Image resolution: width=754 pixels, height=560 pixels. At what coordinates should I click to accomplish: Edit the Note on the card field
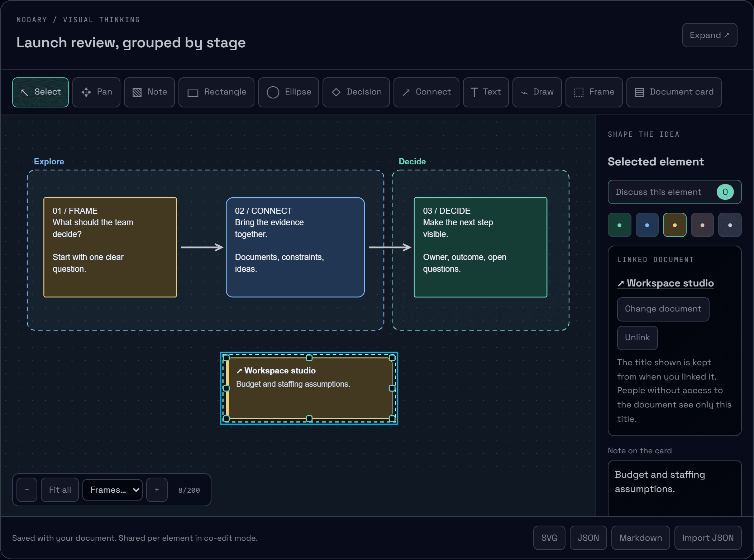pos(674,489)
